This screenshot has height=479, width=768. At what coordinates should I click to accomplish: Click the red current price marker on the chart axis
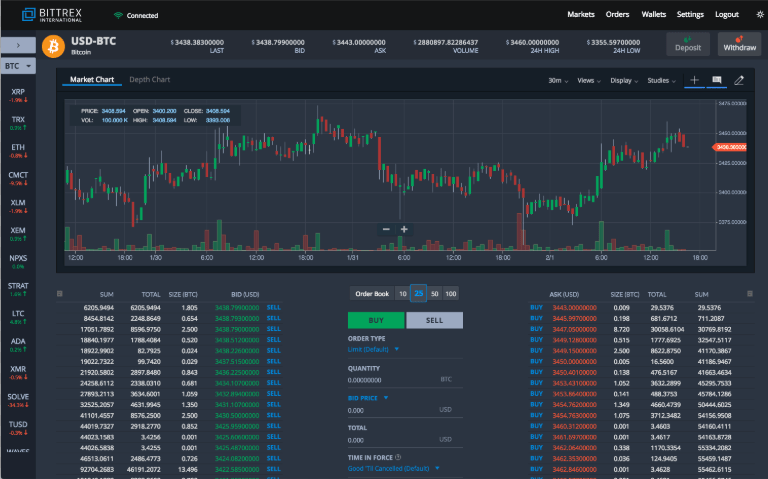pyautogui.click(x=729, y=147)
